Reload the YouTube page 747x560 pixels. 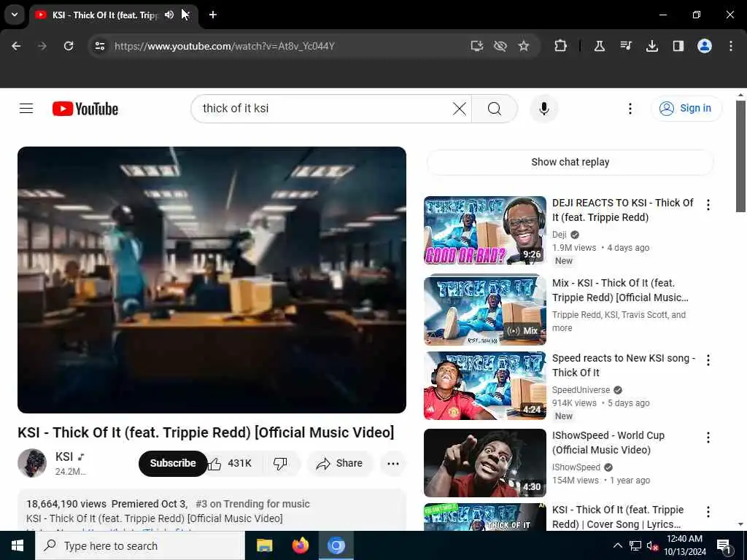[69, 46]
